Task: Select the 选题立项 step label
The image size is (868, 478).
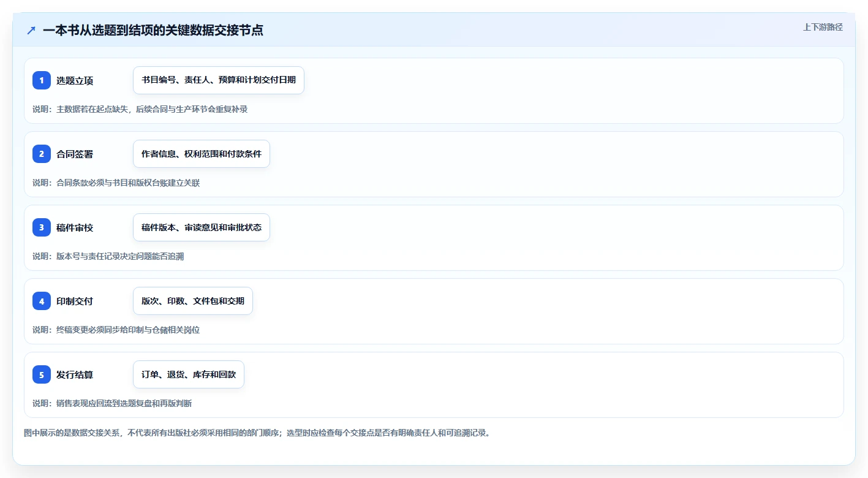Action: (x=75, y=80)
